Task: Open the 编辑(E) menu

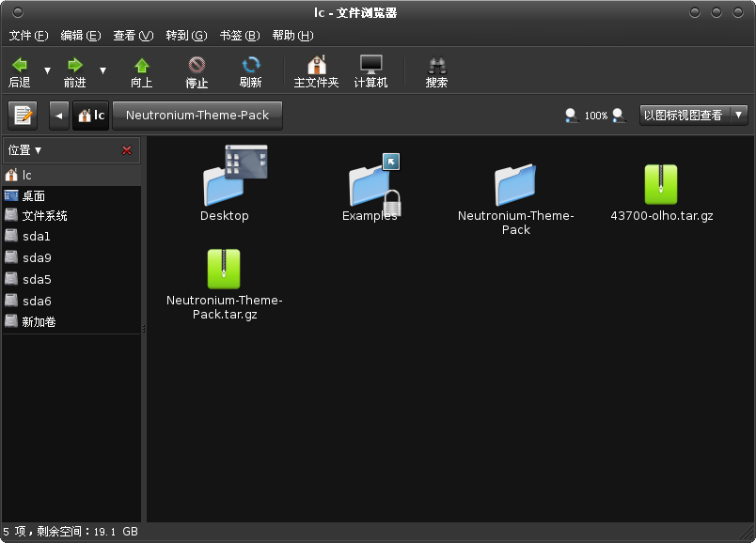Action: [x=81, y=36]
